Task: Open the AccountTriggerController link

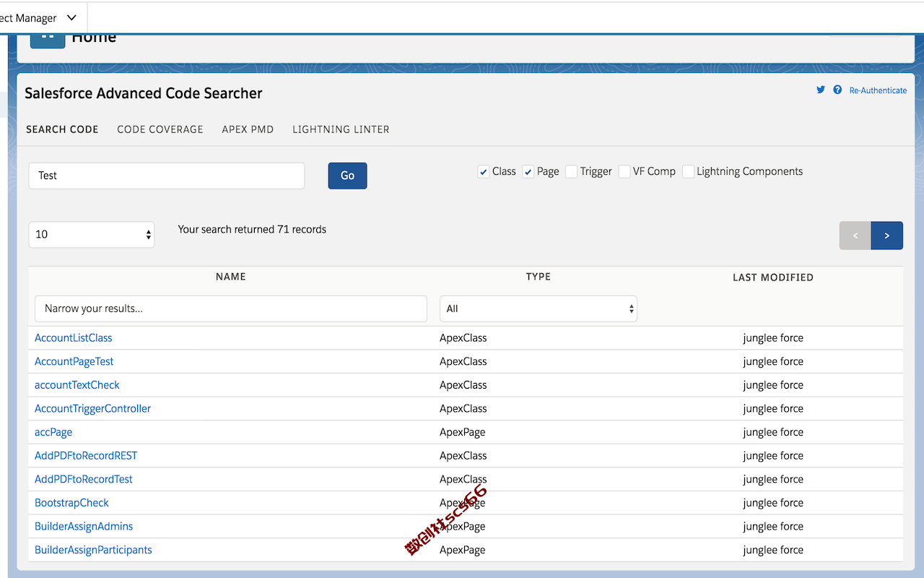Action: click(93, 409)
